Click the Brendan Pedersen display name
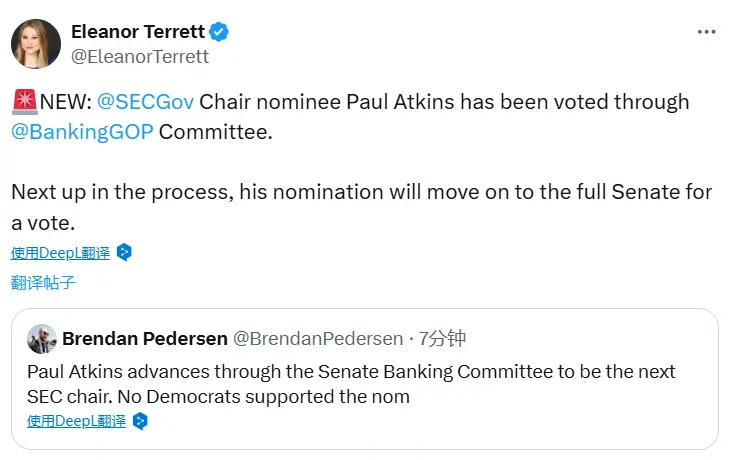Image resolution: width=734 pixels, height=460 pixels. 144,339
